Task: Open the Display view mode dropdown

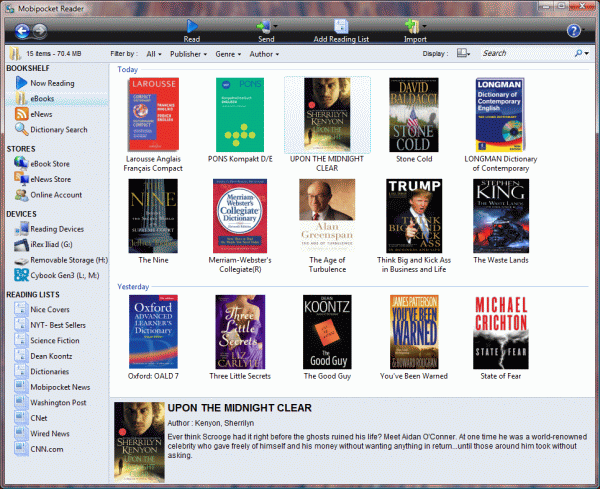Action: click(464, 53)
